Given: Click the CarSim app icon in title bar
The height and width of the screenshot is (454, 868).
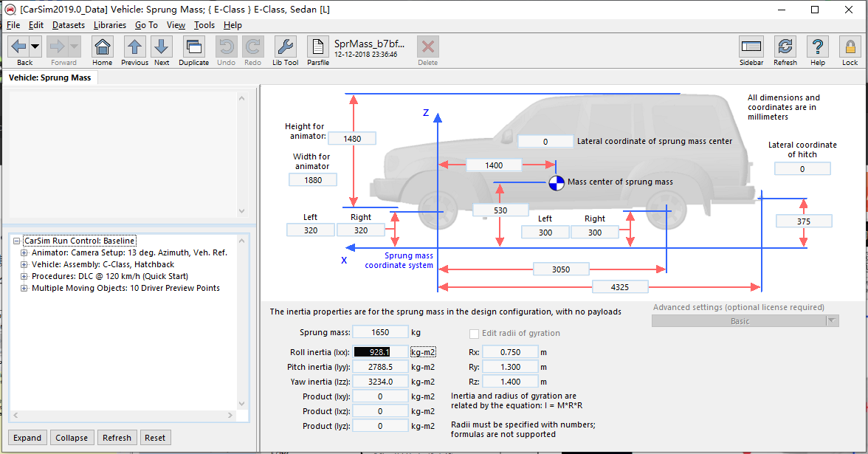Looking at the screenshot, I should 10,10.
